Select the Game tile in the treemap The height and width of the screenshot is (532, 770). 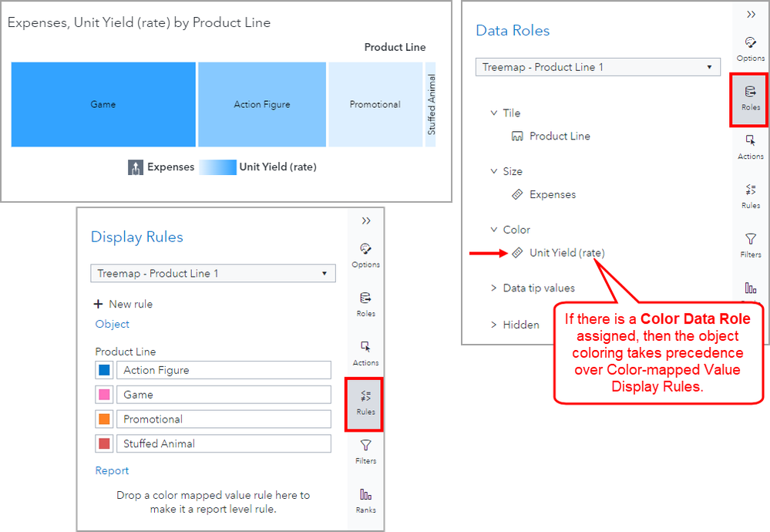pyautogui.click(x=103, y=104)
